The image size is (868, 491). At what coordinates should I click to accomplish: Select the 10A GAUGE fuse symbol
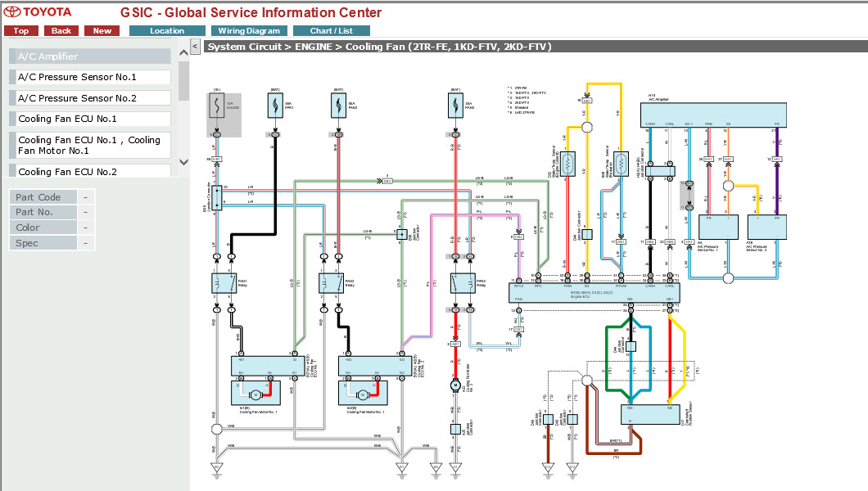[x=216, y=105]
